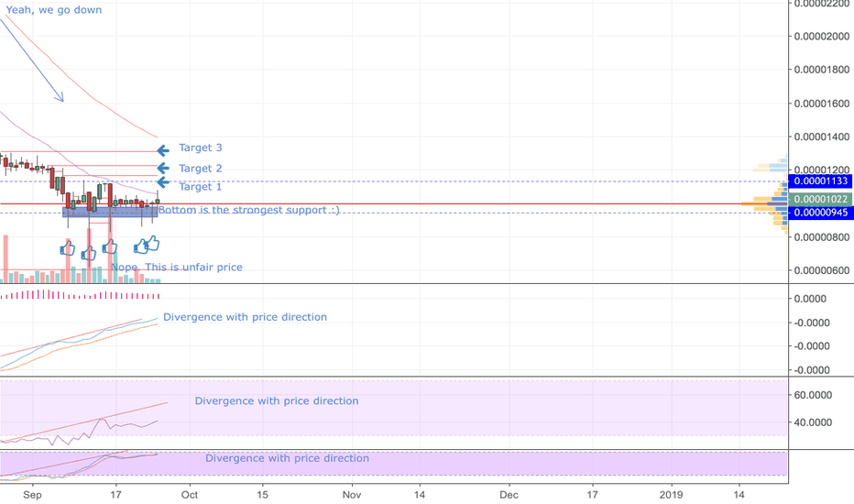
Task: Select the arrow icon beside Target 3
Action: (163, 150)
